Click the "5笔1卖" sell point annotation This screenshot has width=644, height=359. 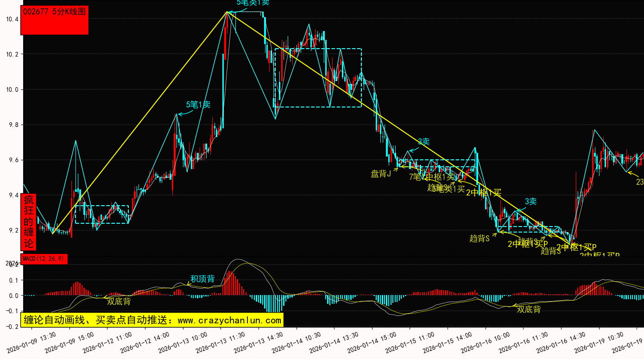[198, 105]
